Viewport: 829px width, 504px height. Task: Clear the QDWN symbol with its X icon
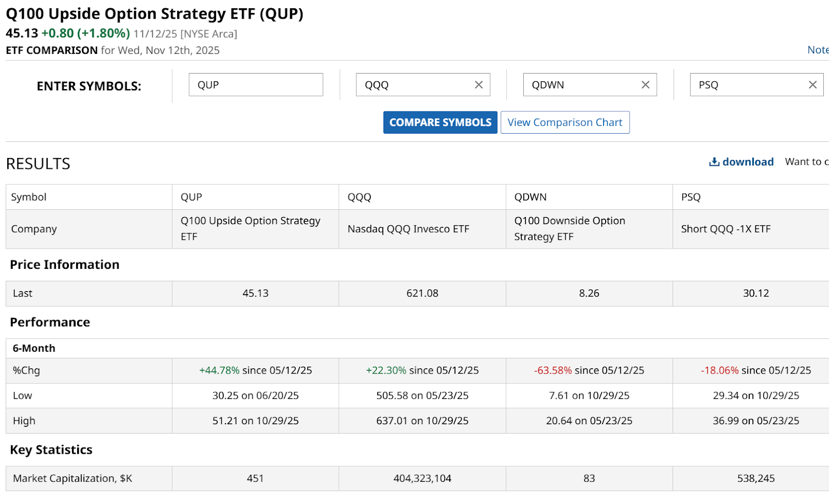(646, 85)
